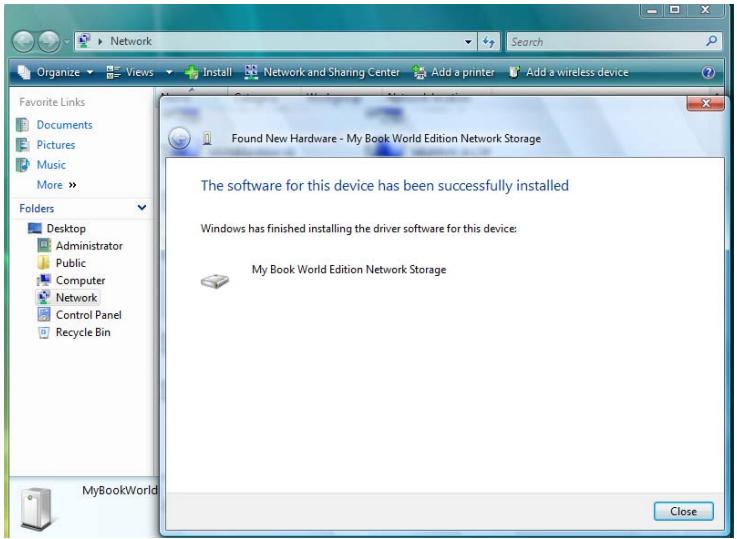Click the Install plus icon

191,72
